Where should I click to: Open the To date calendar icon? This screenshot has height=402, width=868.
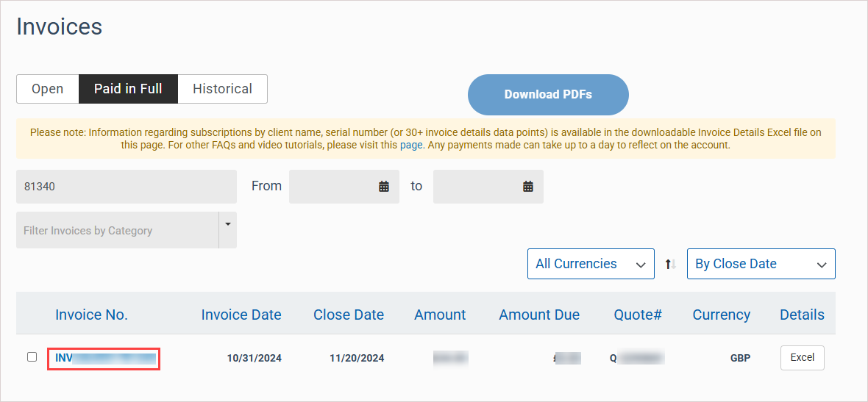coord(528,187)
